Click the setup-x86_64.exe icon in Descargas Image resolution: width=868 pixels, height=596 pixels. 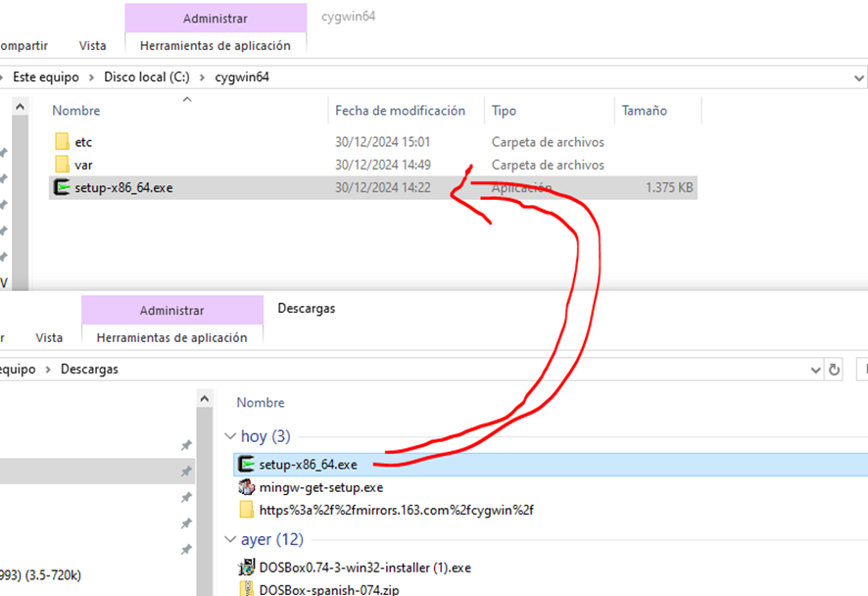[247, 465]
